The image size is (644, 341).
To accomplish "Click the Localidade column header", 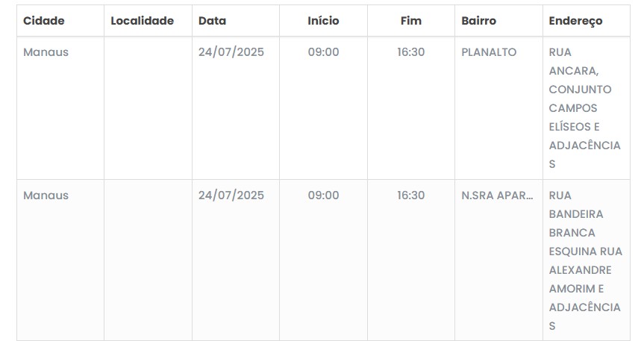I will pos(142,21).
